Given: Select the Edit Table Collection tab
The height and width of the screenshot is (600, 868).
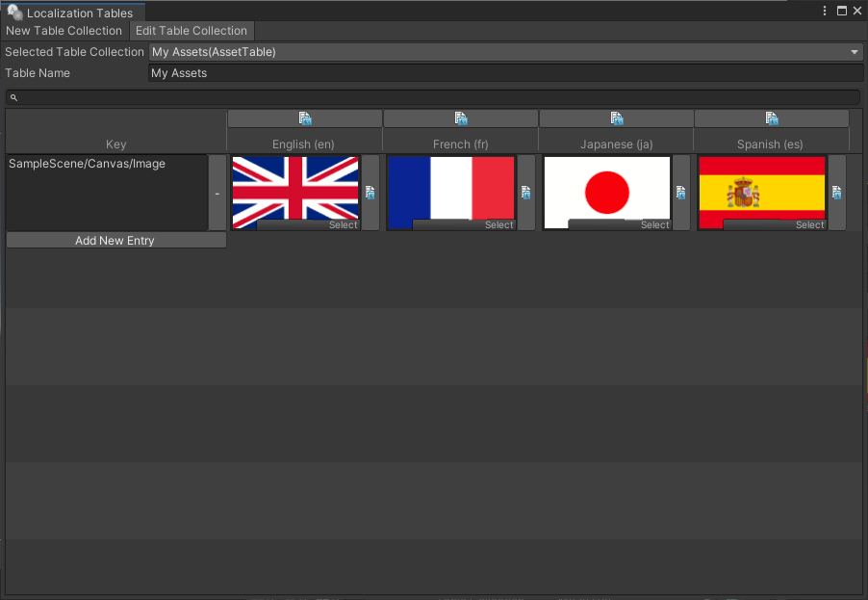Looking at the screenshot, I should [x=191, y=30].
